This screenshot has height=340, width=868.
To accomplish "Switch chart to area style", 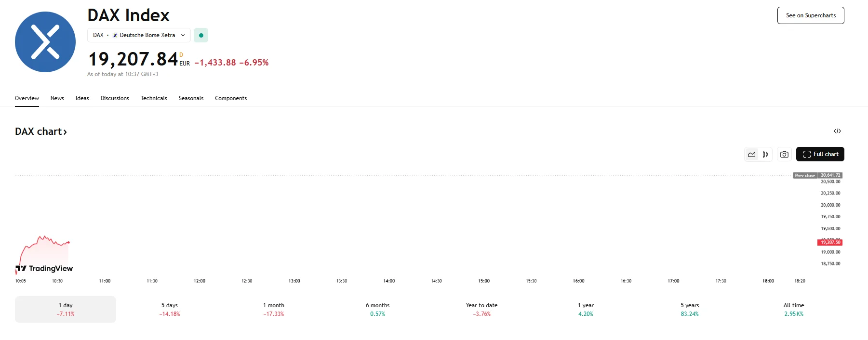I will tap(751, 155).
